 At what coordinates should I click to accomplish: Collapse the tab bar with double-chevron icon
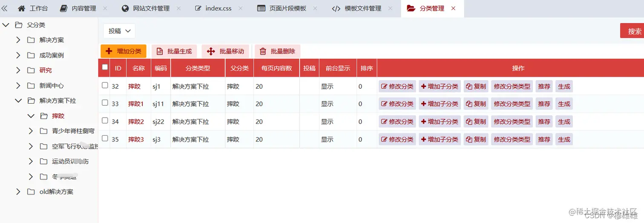(x=5, y=8)
